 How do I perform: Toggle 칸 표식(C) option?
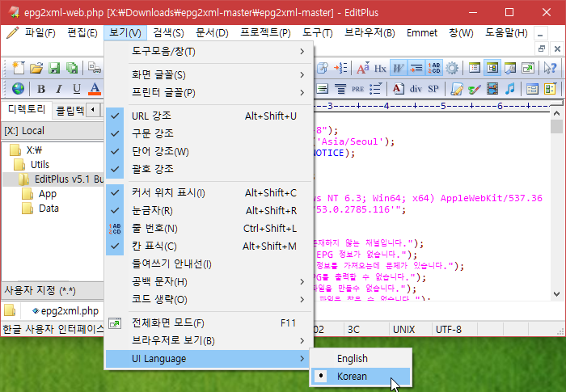209,247
